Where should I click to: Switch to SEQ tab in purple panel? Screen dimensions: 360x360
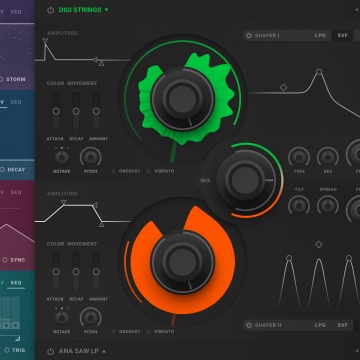tap(16, 12)
